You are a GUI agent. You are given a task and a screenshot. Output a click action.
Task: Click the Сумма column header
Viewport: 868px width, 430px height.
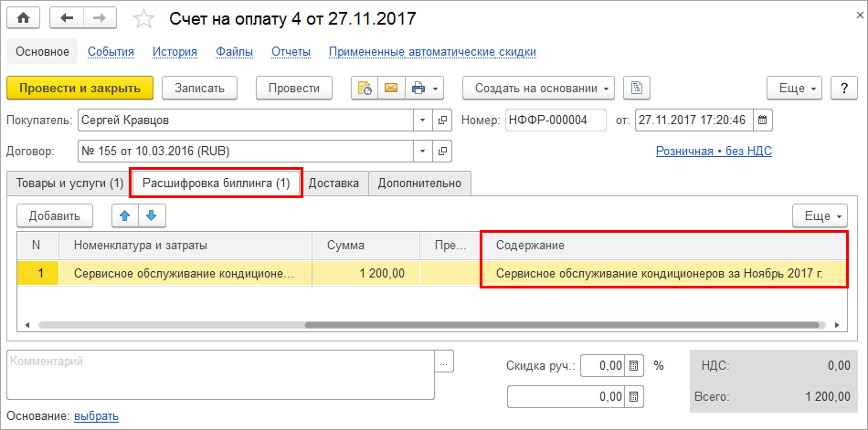365,246
